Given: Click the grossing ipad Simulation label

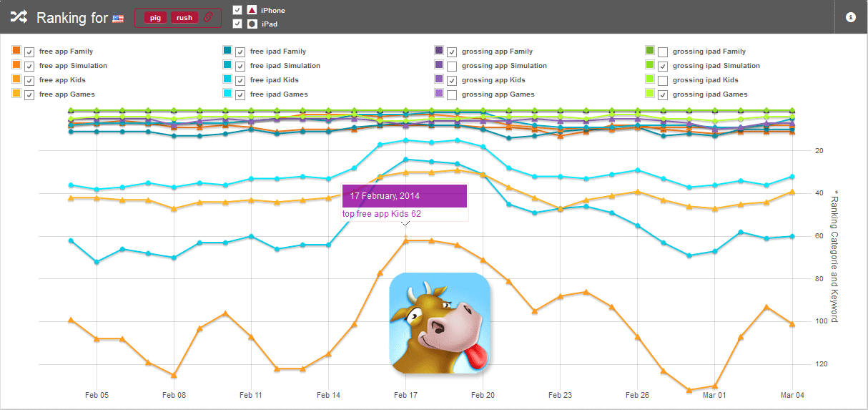Looking at the screenshot, I should click(716, 66).
